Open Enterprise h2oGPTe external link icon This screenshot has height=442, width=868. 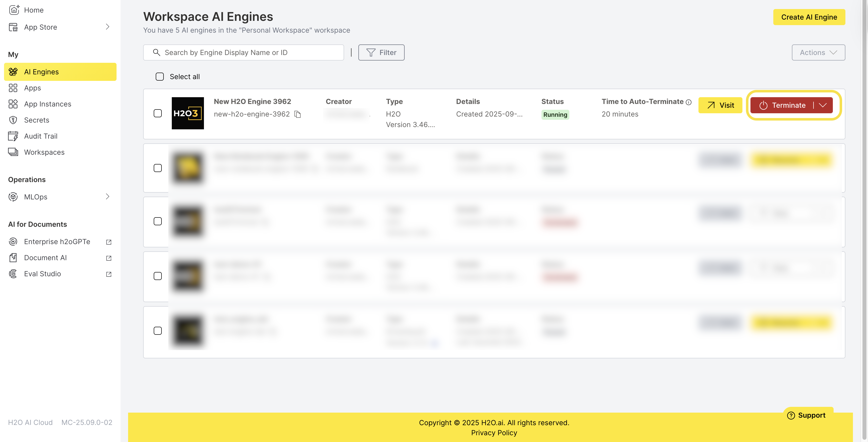tap(108, 242)
